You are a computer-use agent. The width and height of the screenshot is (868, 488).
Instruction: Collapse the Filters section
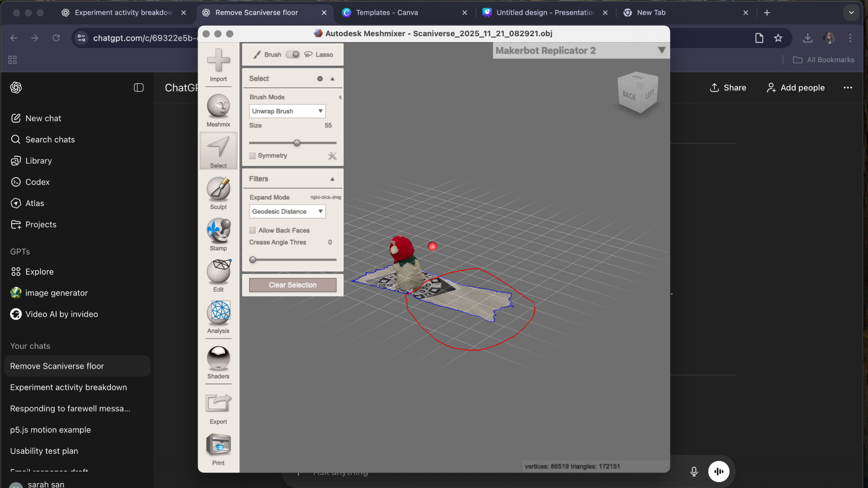[x=332, y=178]
